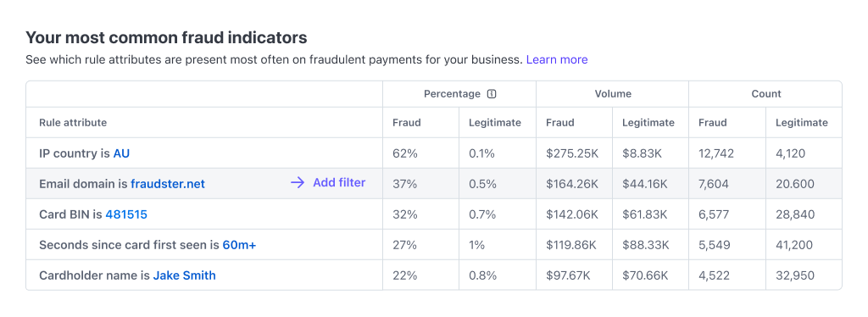Click the Jake Smith cardholder name link
Image resolution: width=868 pixels, height=317 pixels.
[184, 275]
